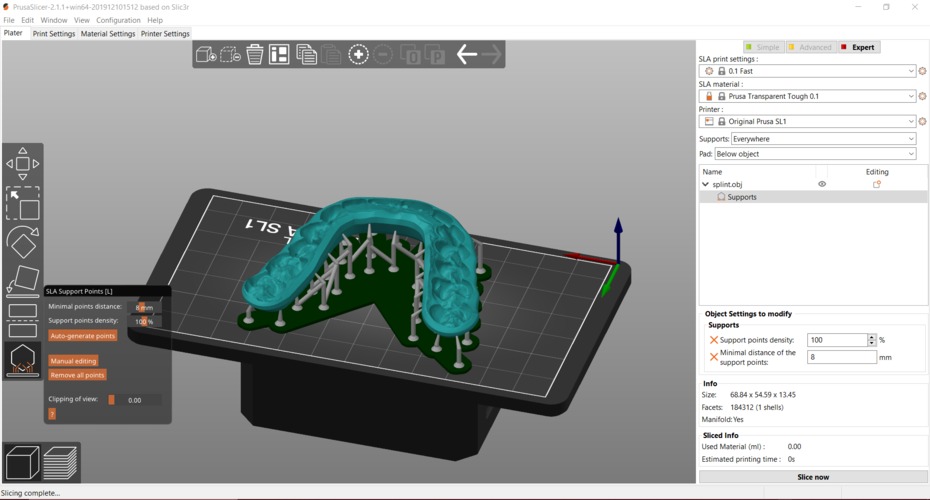Open SLA print settings dropdown 0.1 Fast
Image resolution: width=930 pixels, height=500 pixels.
(808, 71)
